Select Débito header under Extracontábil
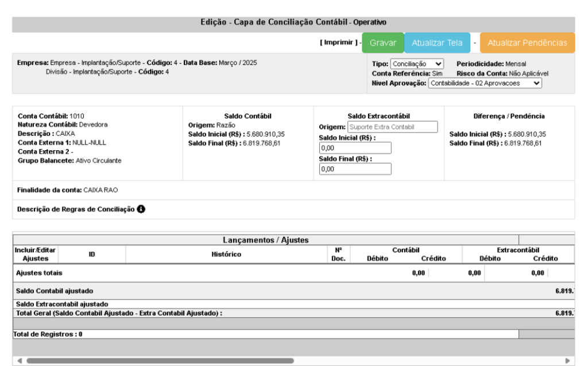This screenshot has width=588, height=366. click(x=490, y=259)
